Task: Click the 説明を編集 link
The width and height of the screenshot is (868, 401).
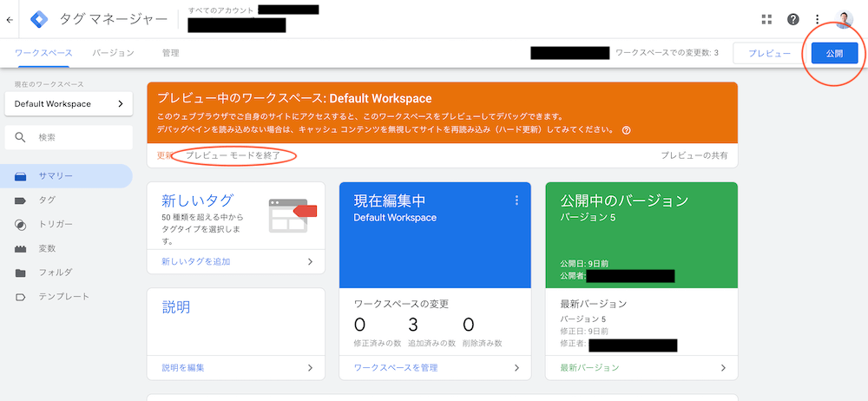Action: 182,368
